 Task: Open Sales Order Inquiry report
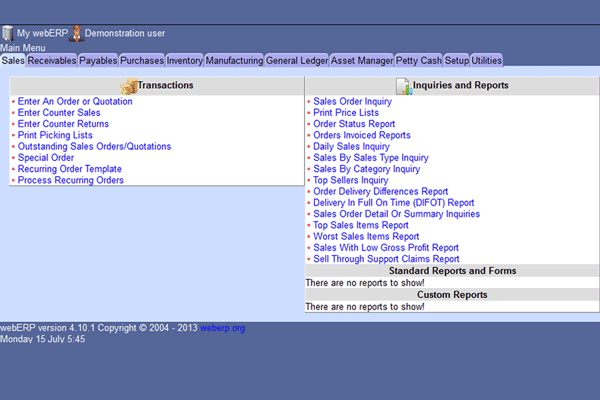[352, 102]
